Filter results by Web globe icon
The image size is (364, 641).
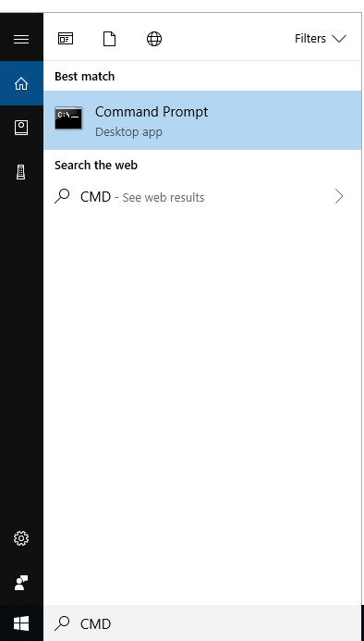click(x=154, y=39)
